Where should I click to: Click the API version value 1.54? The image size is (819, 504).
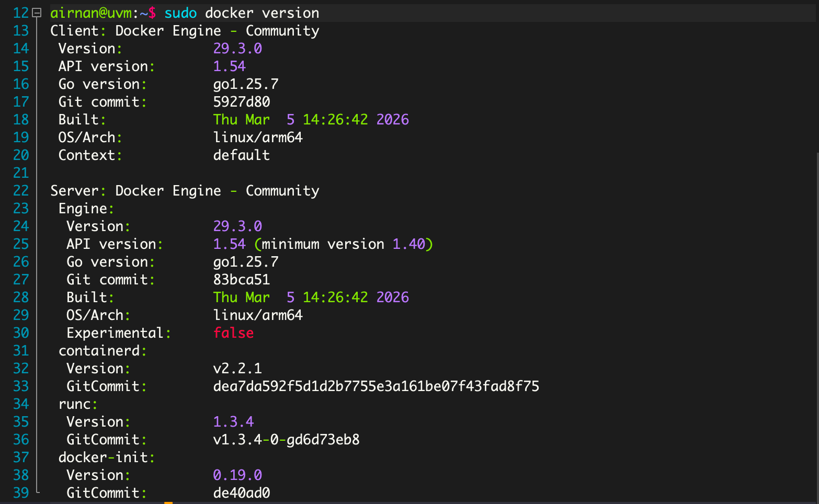click(x=229, y=66)
